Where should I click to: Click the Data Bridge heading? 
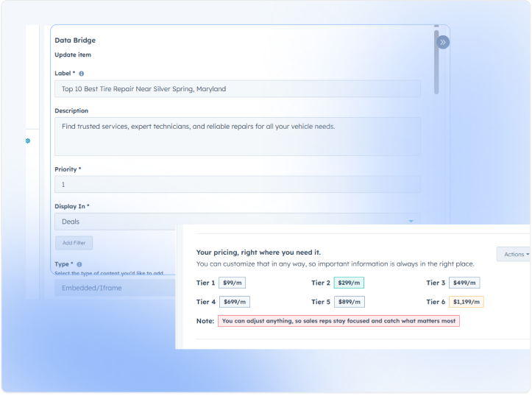click(x=75, y=40)
